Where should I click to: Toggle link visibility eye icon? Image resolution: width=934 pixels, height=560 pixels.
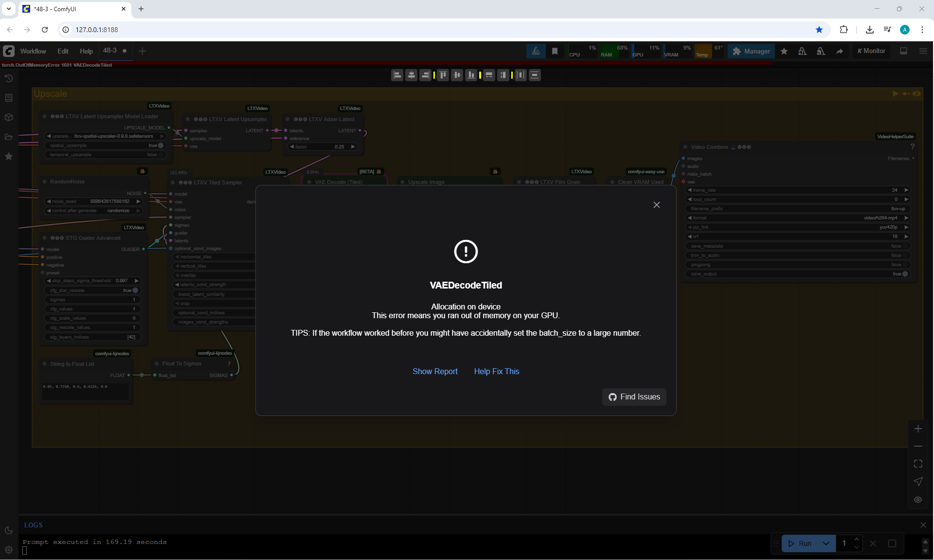click(x=918, y=500)
